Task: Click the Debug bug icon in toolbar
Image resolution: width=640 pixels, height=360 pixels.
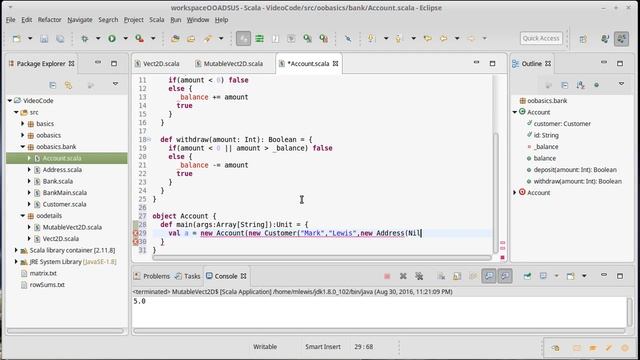Action: (x=84, y=38)
